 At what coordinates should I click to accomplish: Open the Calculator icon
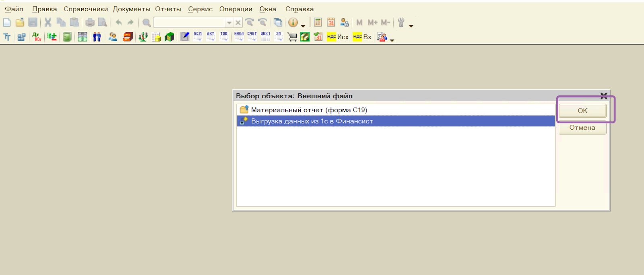pos(318,23)
